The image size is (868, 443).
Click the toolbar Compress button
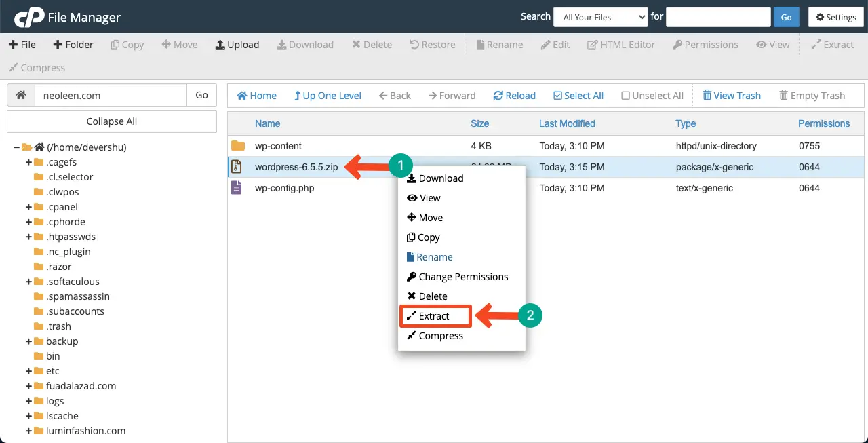point(37,68)
